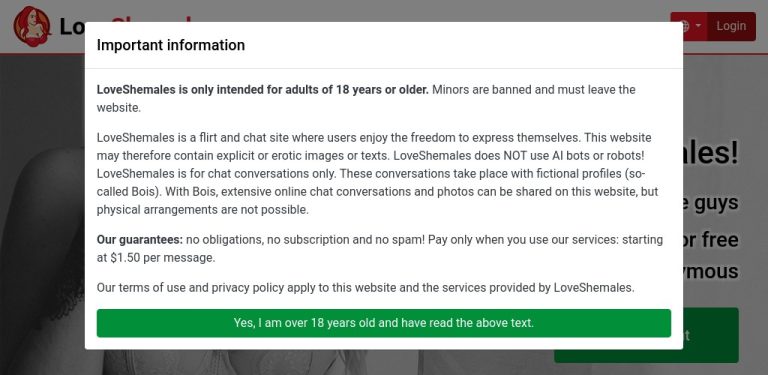
Task: Click the "or free" text behind the dialog
Action: click(711, 239)
